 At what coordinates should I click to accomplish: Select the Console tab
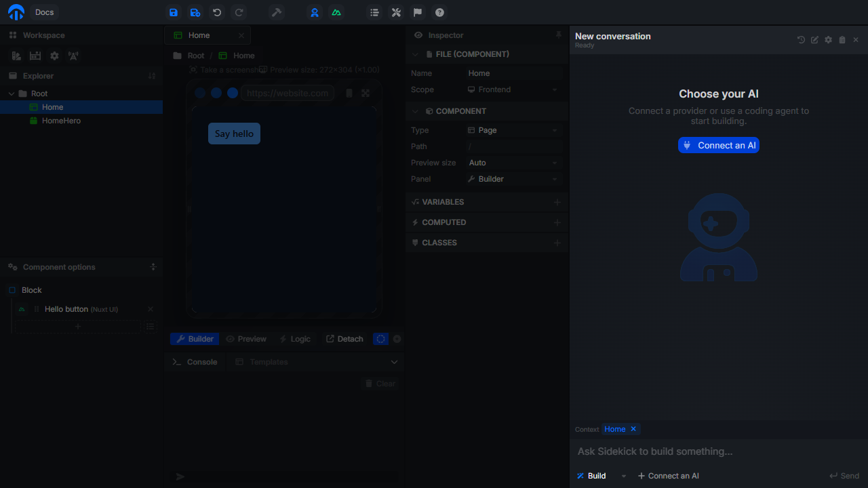click(x=195, y=362)
